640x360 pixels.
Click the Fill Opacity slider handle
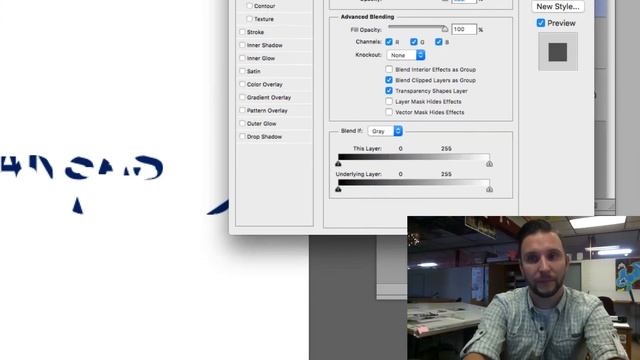click(x=444, y=29)
